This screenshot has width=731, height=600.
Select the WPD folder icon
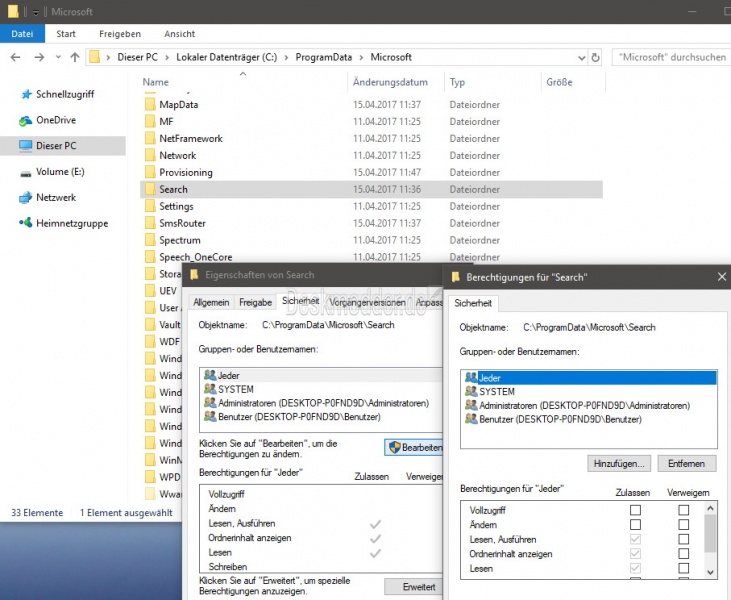coord(150,477)
